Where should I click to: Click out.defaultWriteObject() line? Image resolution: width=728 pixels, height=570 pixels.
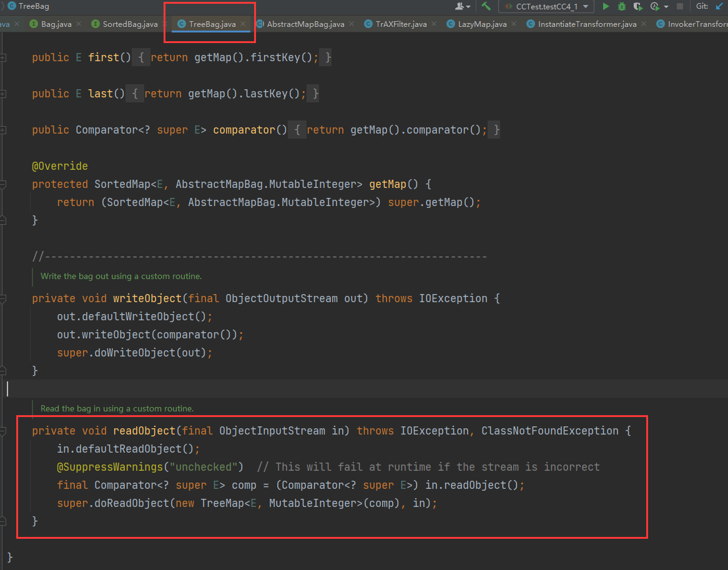(x=135, y=317)
